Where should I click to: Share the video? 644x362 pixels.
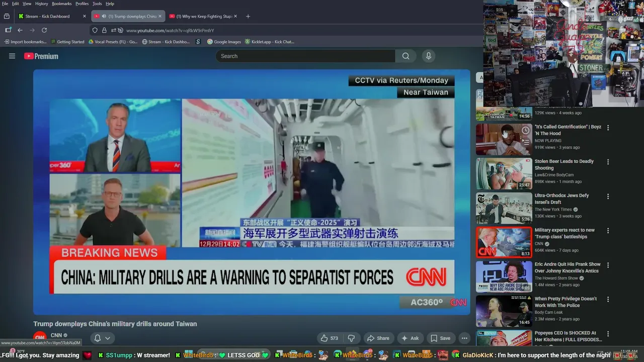point(378,338)
